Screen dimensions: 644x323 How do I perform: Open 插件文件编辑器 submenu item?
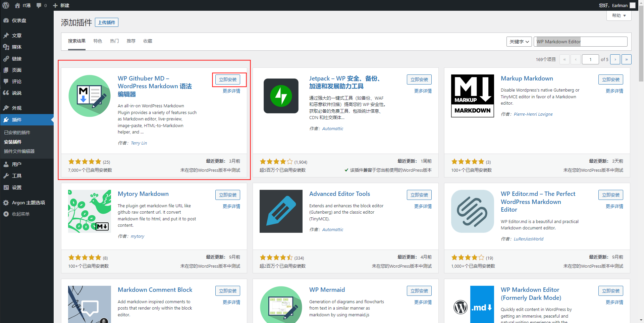tap(19, 151)
